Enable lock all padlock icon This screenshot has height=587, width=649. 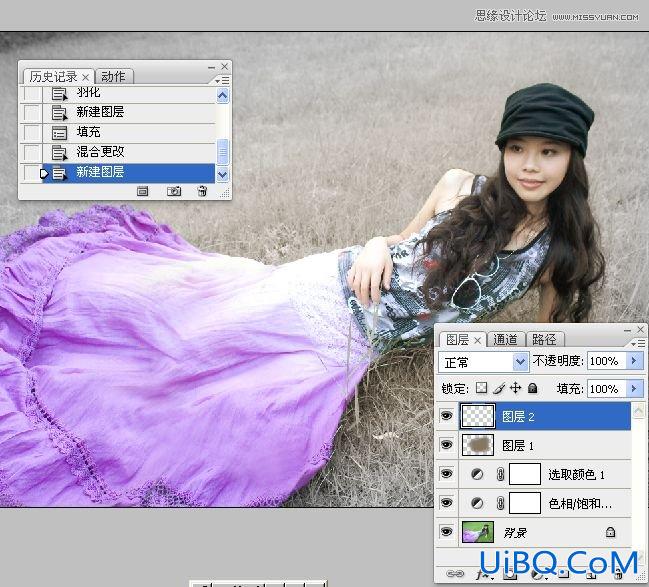point(533,388)
